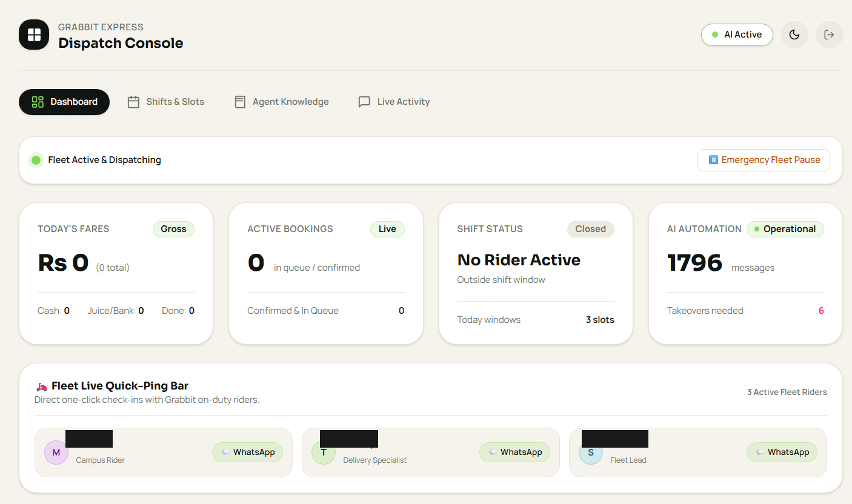The height and width of the screenshot is (504, 852).
Task: Click the 'Cash: 0' value
Action: (53, 311)
